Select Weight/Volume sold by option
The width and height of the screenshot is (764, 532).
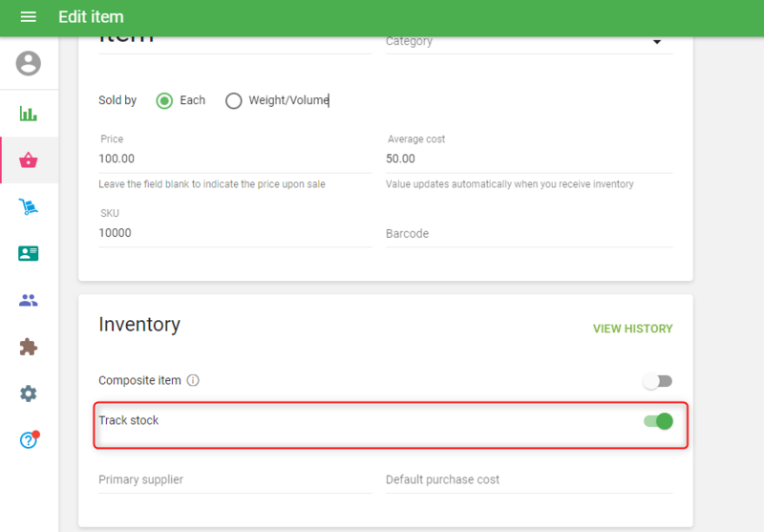pyautogui.click(x=234, y=100)
